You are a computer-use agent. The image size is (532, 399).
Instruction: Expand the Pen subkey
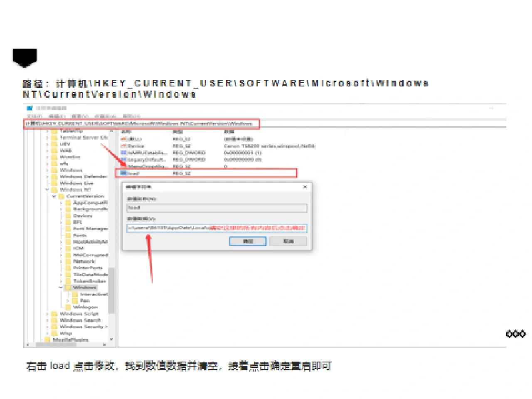(68, 300)
